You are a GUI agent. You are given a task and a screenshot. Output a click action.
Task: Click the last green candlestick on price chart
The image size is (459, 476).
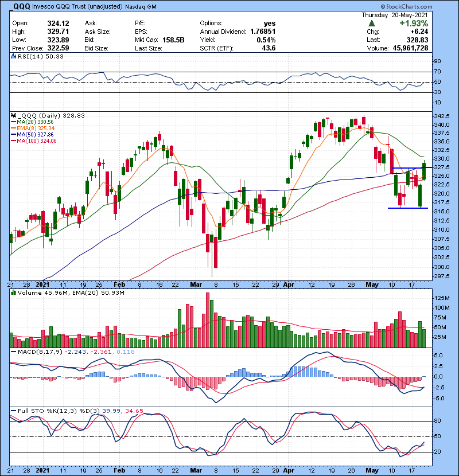424,171
